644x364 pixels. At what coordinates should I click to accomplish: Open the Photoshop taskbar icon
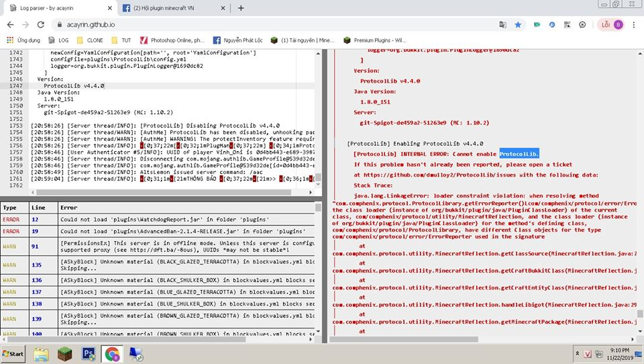89,354
